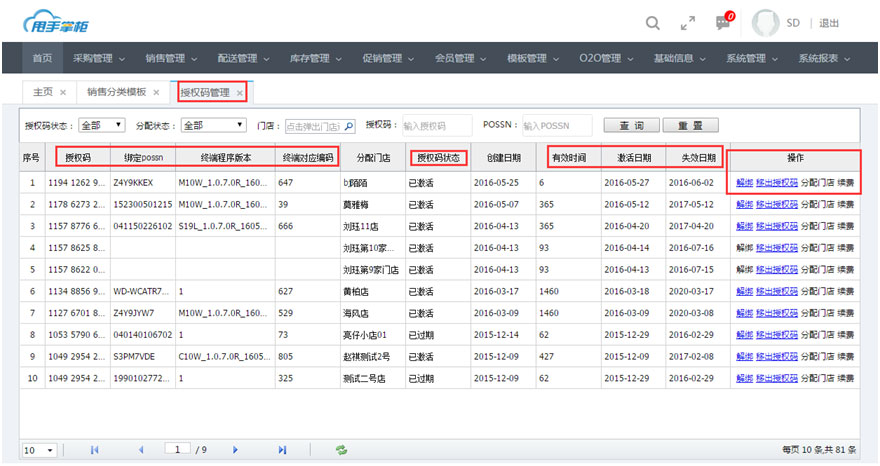Click 续费 in row 5
The width and height of the screenshot is (880, 466).
coord(846,269)
